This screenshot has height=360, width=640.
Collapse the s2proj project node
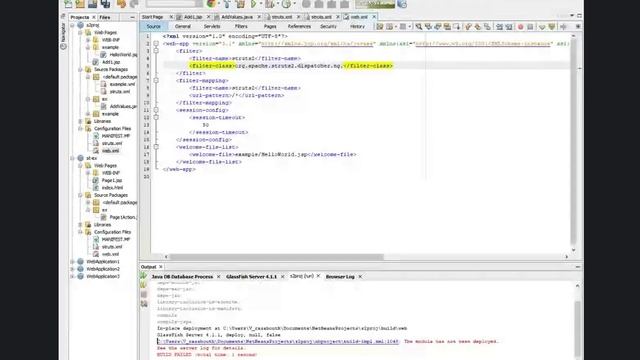(73, 25)
